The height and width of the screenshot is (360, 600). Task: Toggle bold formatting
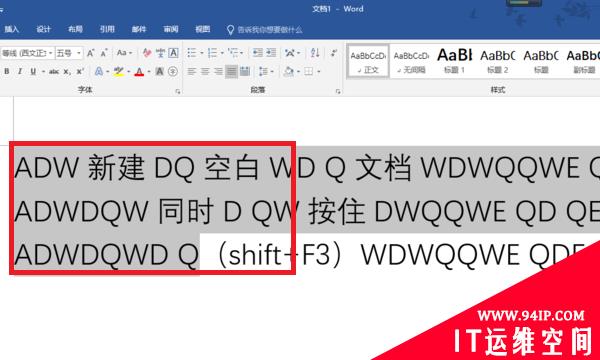[x=7, y=72]
